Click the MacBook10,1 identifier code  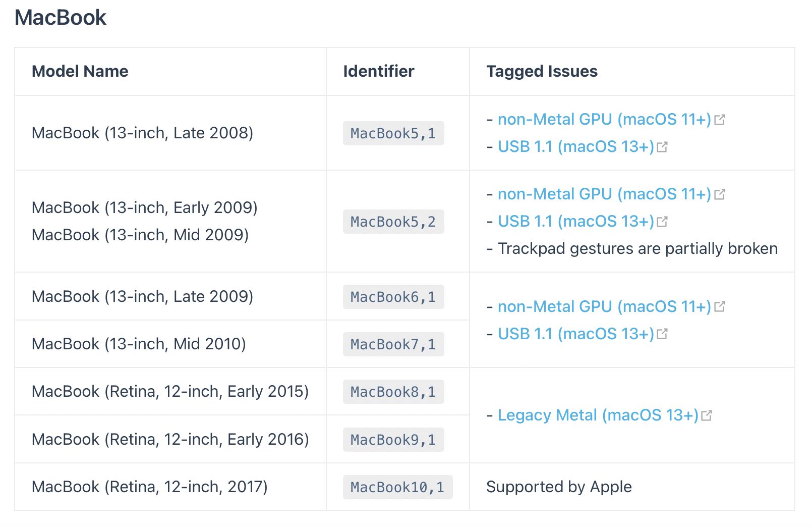tap(397, 488)
